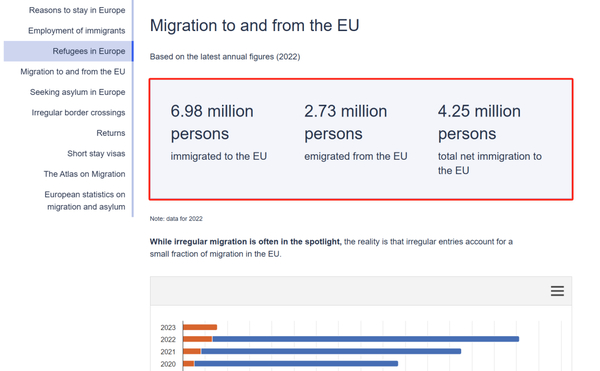Open The Atlas on Migration link
Viewport: 600px width, 371px height.
click(84, 174)
